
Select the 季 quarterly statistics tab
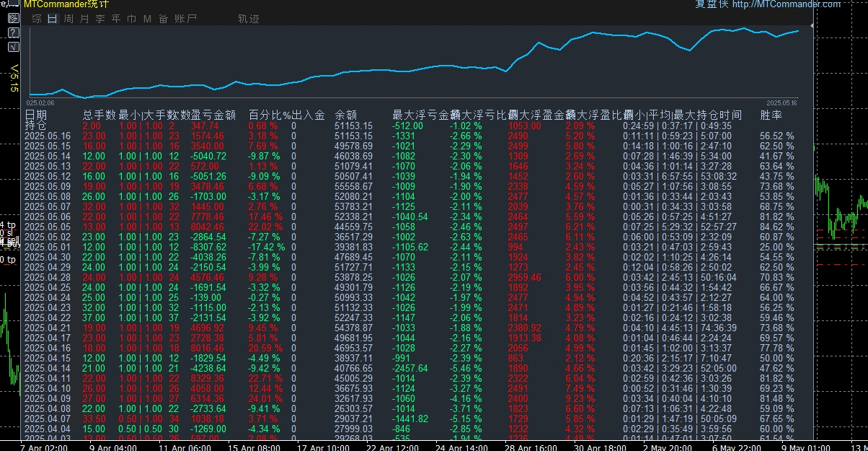(x=100, y=19)
